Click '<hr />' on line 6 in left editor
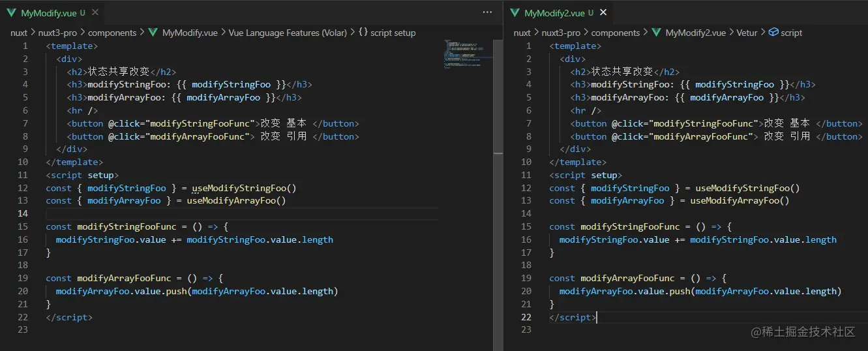Screen dimensions: 868x351 (x=82, y=110)
